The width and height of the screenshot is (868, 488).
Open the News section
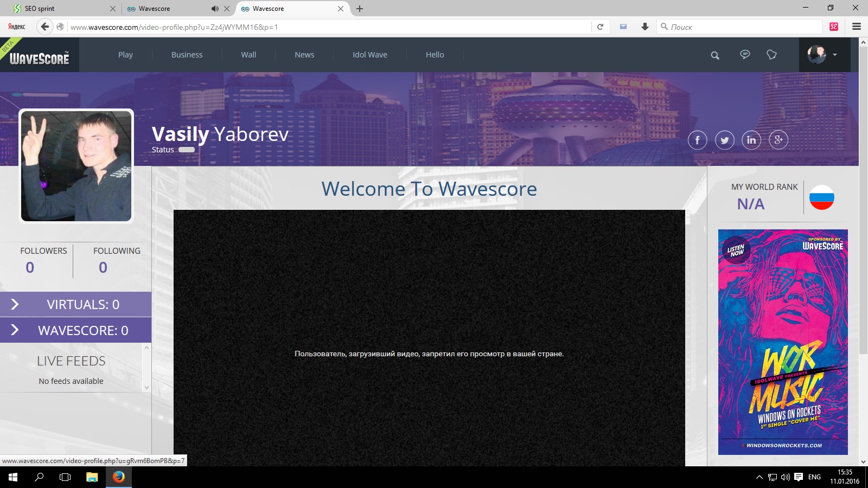coord(304,55)
